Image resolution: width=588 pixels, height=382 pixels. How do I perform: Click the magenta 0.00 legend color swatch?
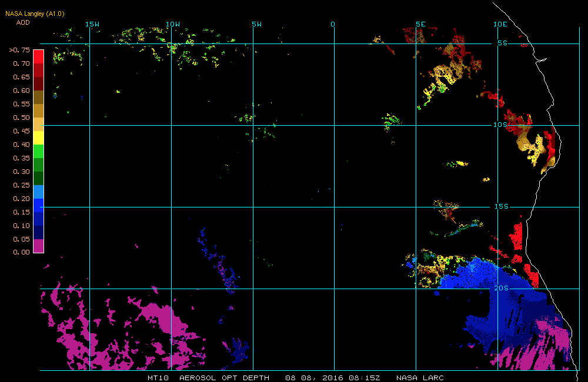tap(39, 246)
